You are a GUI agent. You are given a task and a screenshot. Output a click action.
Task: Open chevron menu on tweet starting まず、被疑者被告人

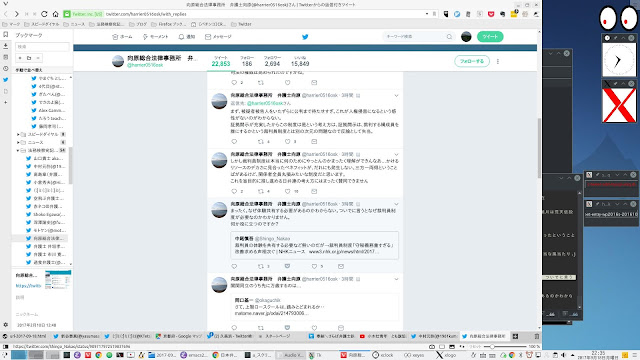click(x=396, y=96)
